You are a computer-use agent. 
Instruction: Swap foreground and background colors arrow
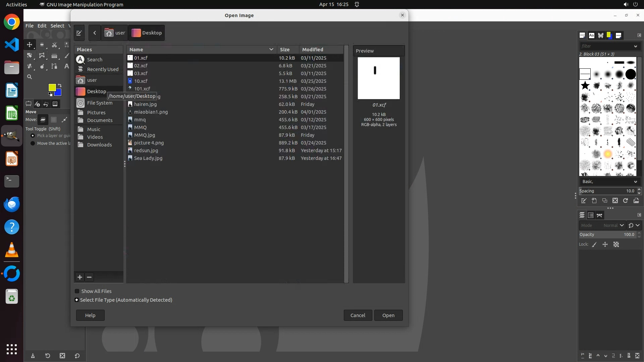tap(60, 85)
